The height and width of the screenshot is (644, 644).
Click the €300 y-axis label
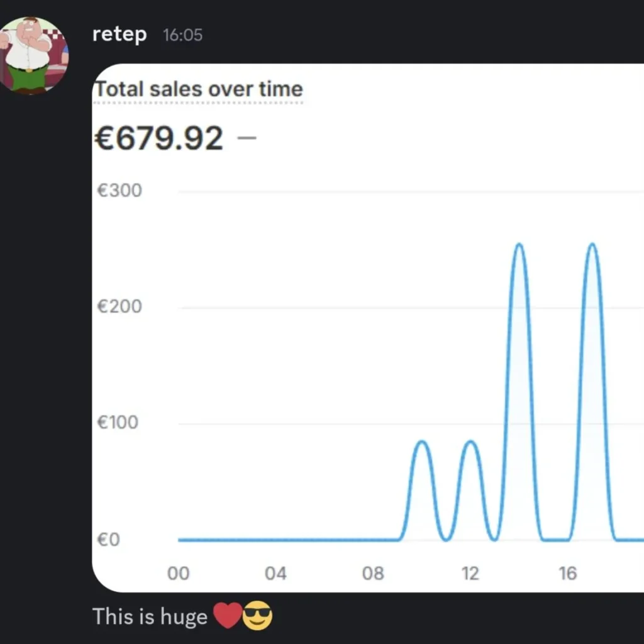pos(119,190)
